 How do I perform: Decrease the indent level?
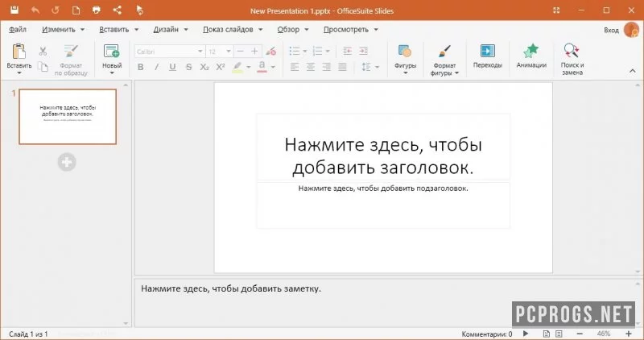pos(348,51)
